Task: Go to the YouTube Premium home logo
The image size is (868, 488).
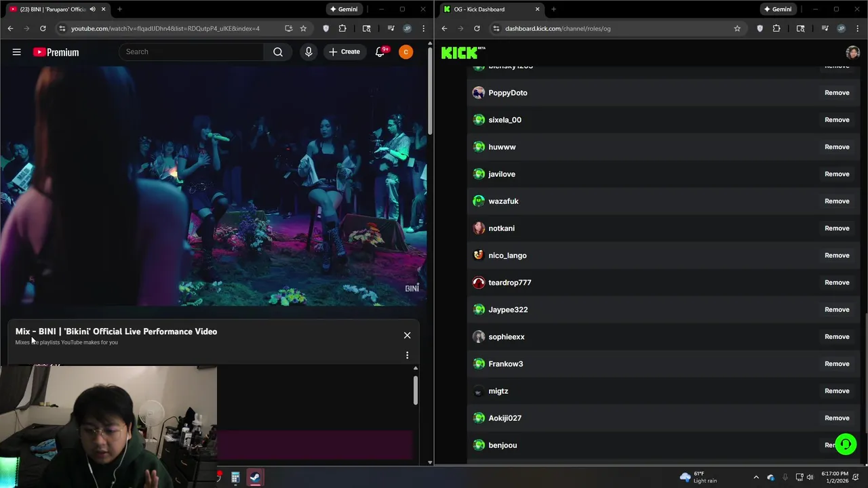Action: (56, 52)
